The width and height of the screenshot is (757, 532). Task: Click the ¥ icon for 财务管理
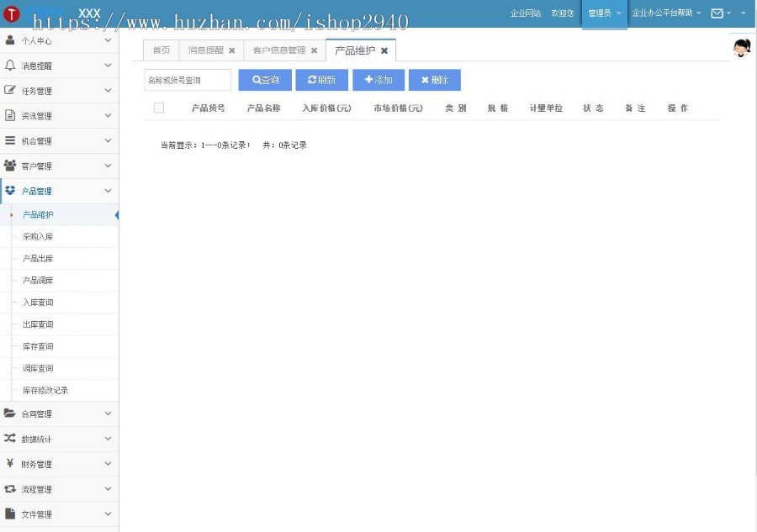[8, 463]
